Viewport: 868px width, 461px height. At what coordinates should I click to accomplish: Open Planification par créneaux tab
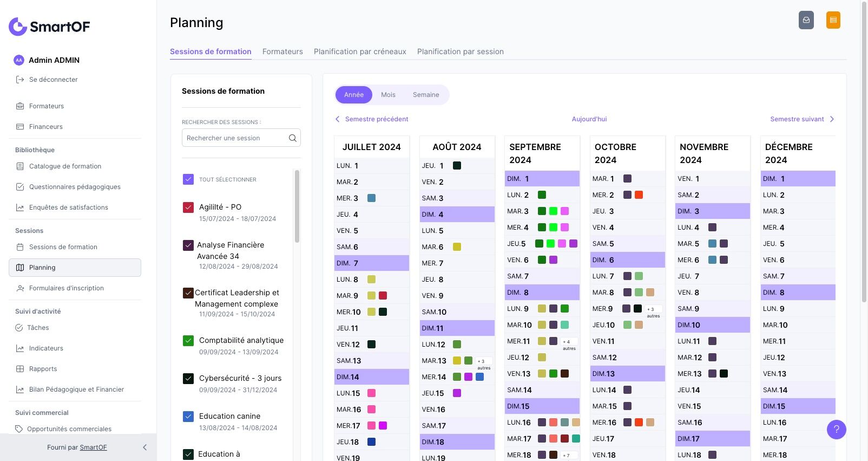tap(360, 51)
